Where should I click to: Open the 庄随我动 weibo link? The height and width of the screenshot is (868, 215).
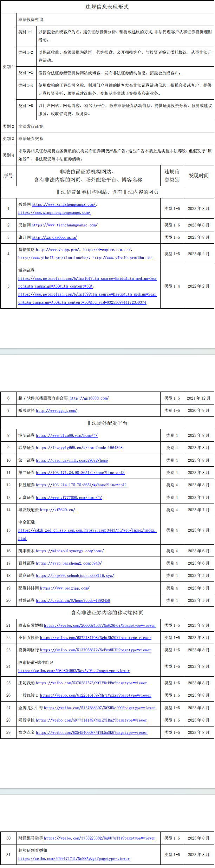point(91,683)
